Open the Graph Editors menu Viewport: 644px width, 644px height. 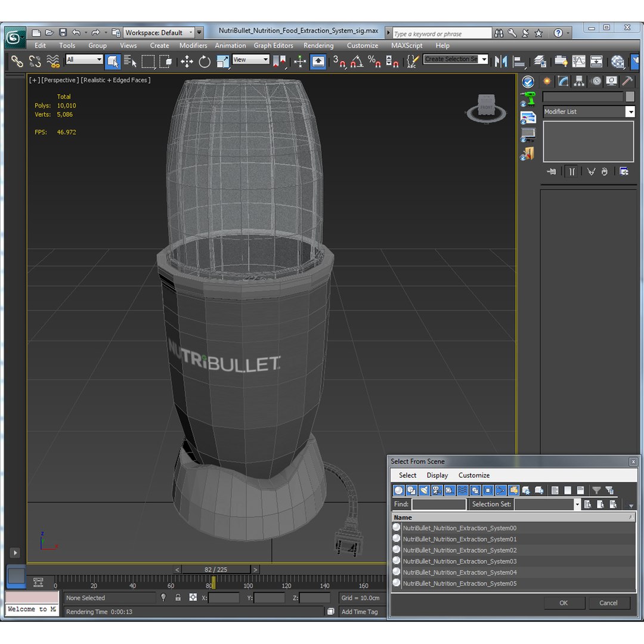[273, 45]
